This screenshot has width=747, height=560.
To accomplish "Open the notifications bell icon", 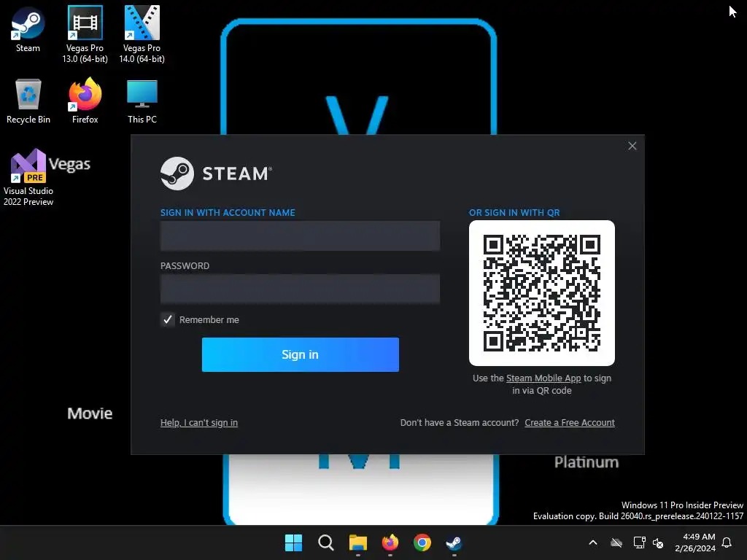I will (727, 542).
